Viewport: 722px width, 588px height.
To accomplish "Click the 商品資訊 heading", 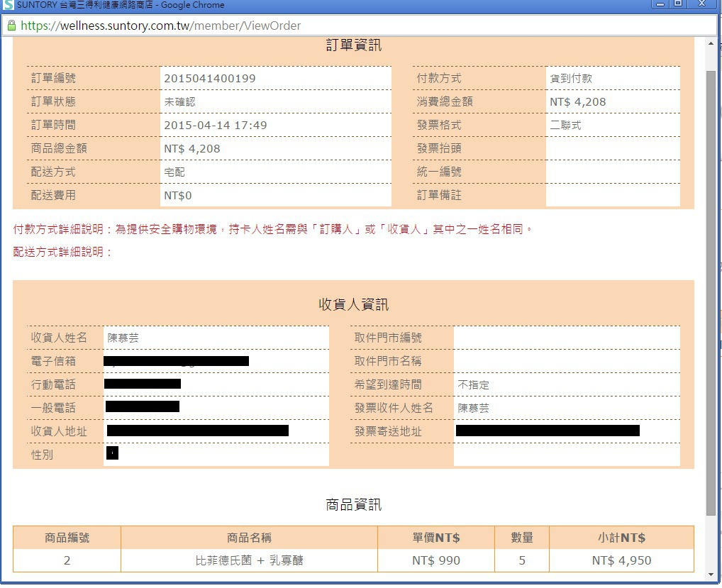I will pyautogui.click(x=354, y=504).
